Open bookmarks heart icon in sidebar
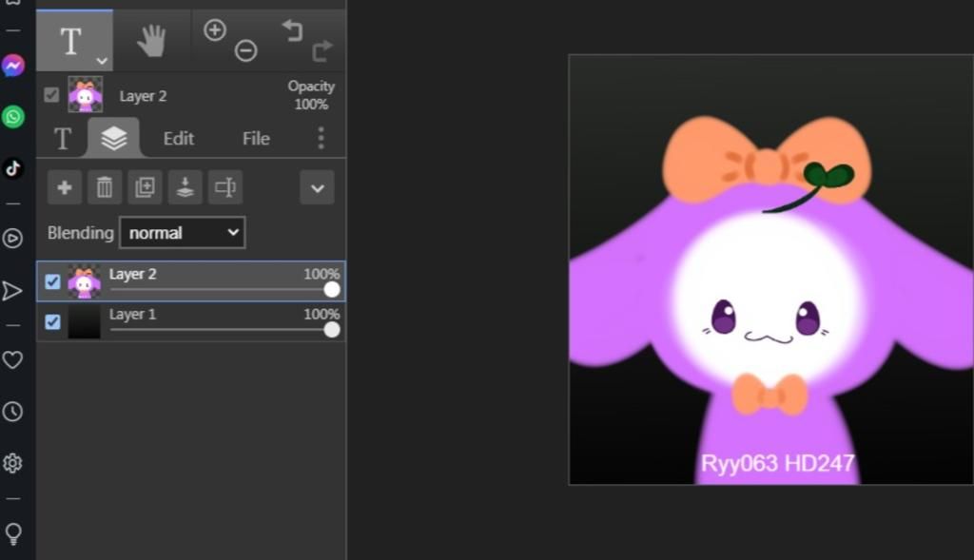The height and width of the screenshot is (560, 974). [x=12, y=360]
